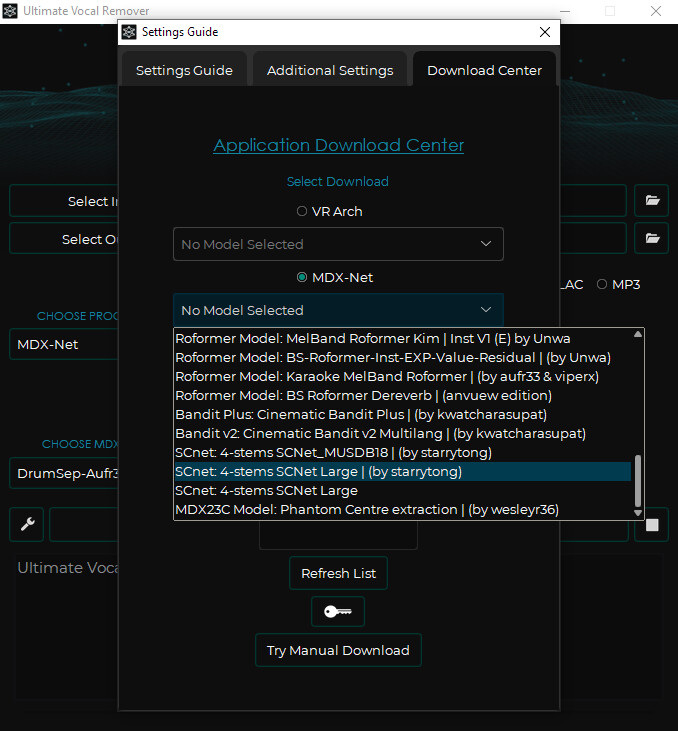Minimize the Ultimate Vocal Remover window
Viewport: 678px width, 731px height.
tap(565, 11)
